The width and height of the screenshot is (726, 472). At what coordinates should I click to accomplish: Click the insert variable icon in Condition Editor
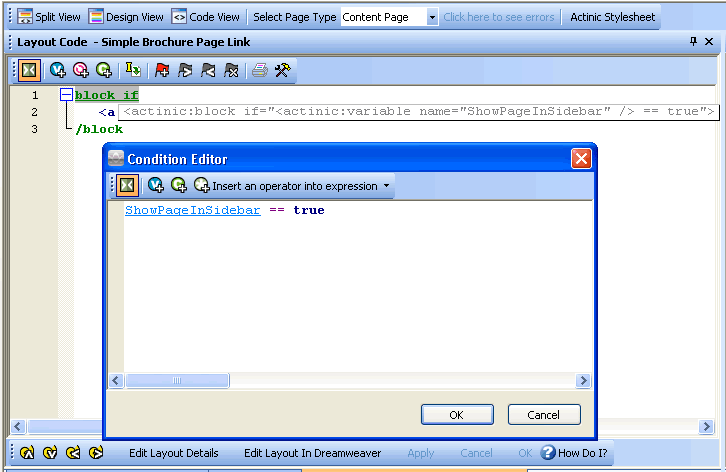coord(156,185)
